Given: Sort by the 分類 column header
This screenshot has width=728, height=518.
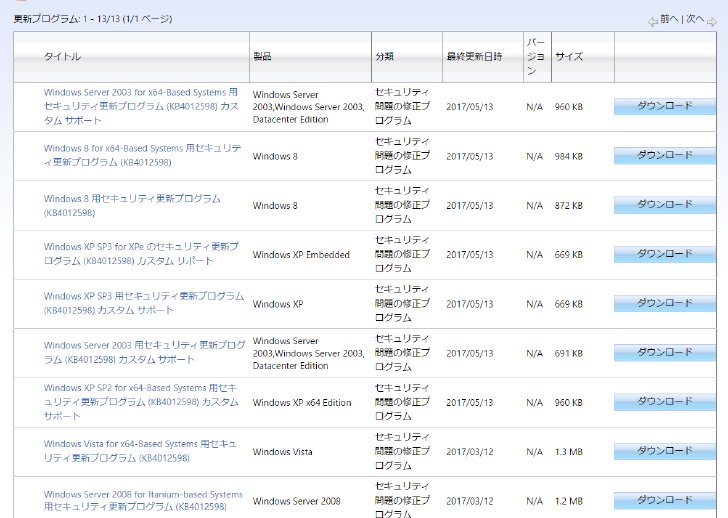Looking at the screenshot, I should pyautogui.click(x=384, y=57).
